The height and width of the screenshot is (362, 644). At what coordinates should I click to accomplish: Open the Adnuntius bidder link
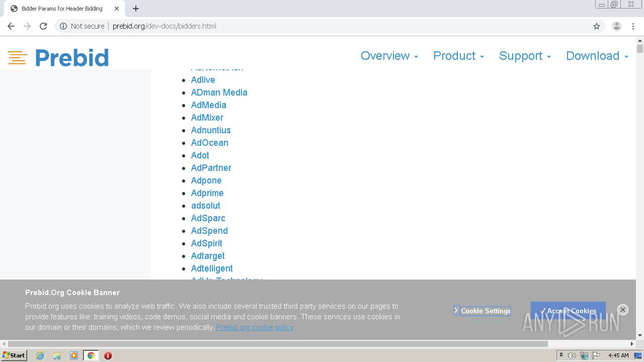click(x=211, y=130)
